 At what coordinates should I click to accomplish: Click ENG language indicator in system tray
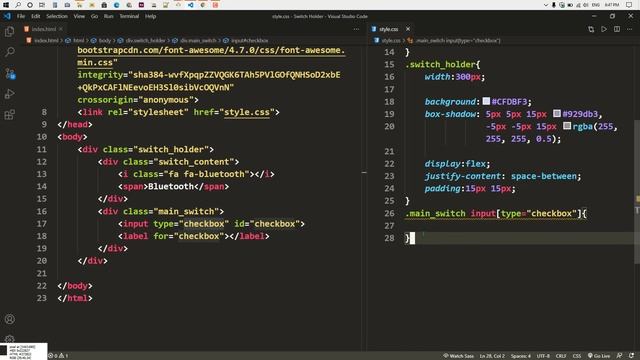[x=596, y=5]
